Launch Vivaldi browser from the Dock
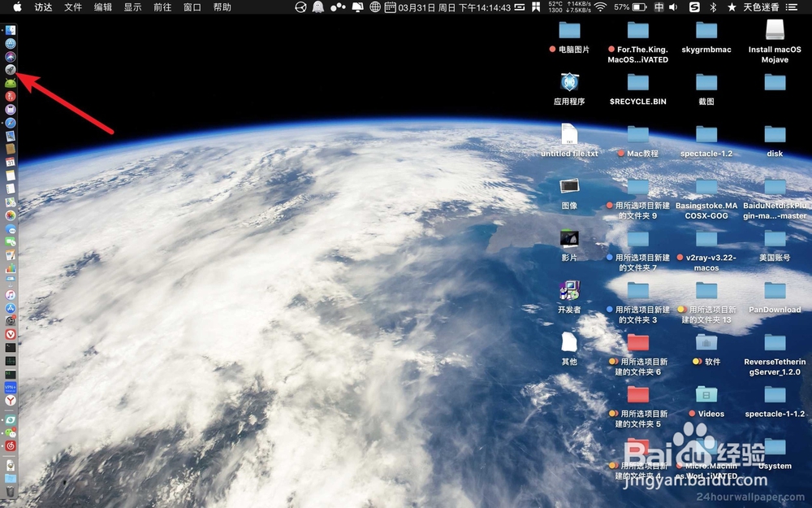The width and height of the screenshot is (812, 508). click(11, 334)
